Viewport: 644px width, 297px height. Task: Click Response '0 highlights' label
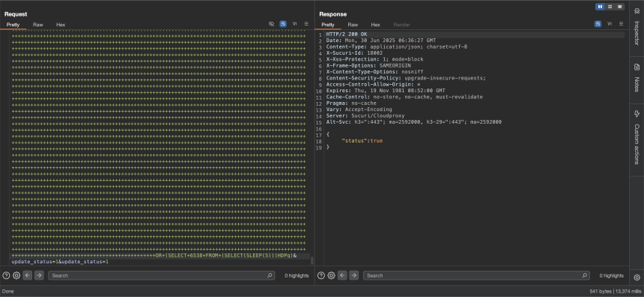click(x=611, y=275)
